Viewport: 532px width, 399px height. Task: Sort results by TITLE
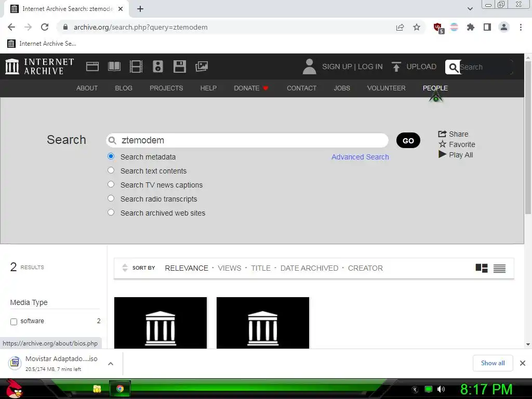click(x=261, y=268)
